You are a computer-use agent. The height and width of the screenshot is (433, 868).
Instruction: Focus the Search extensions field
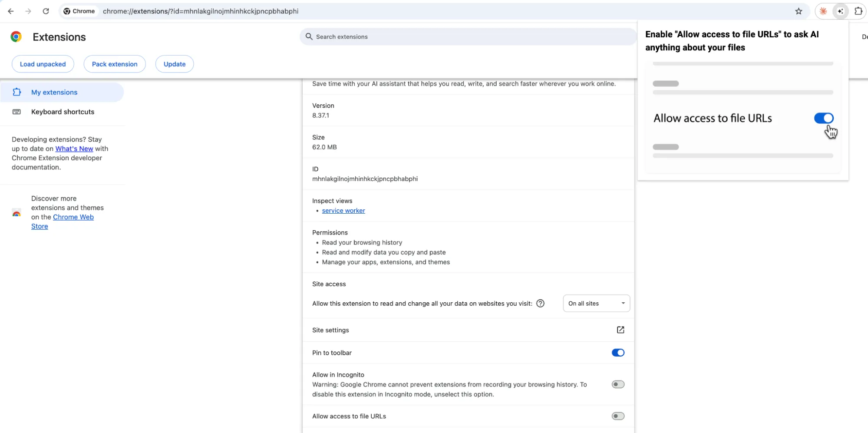(468, 36)
